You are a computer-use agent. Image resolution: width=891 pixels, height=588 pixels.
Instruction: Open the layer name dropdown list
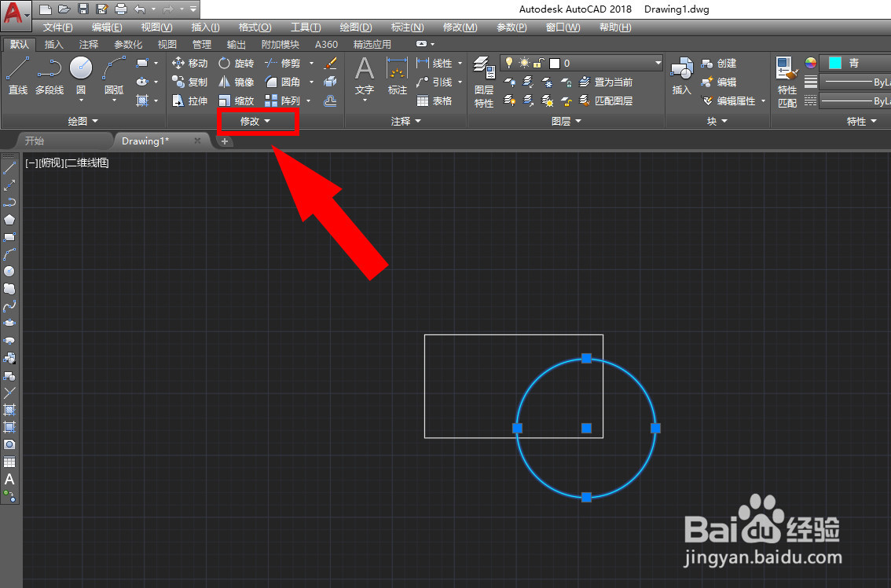[x=658, y=63]
